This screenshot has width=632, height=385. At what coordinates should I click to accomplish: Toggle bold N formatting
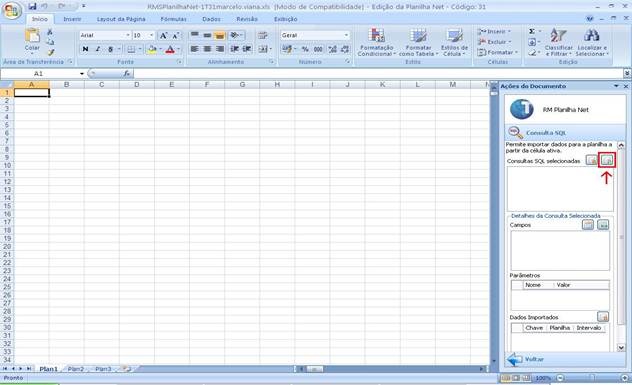(x=85, y=49)
